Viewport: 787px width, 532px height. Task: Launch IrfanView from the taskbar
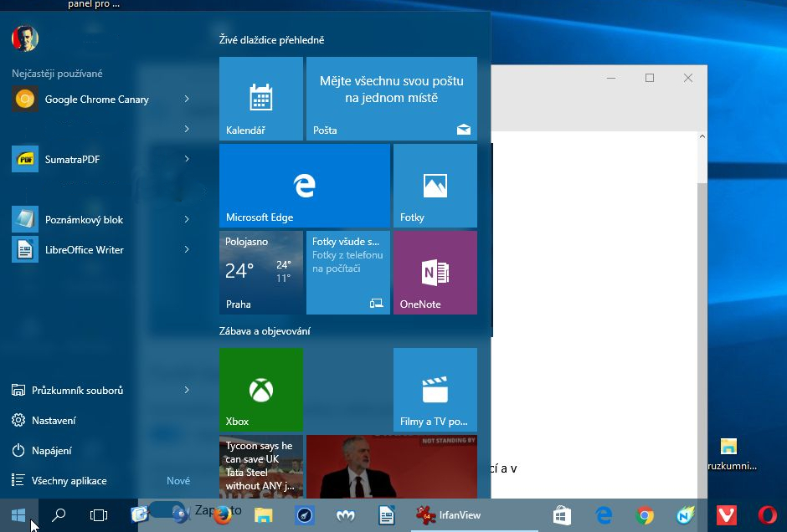(449, 515)
